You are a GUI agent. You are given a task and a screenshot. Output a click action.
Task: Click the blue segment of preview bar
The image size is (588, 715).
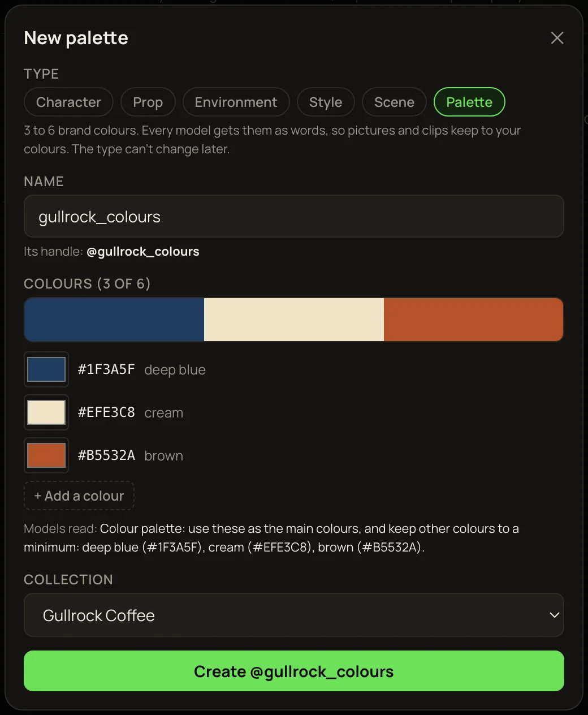[114, 320]
